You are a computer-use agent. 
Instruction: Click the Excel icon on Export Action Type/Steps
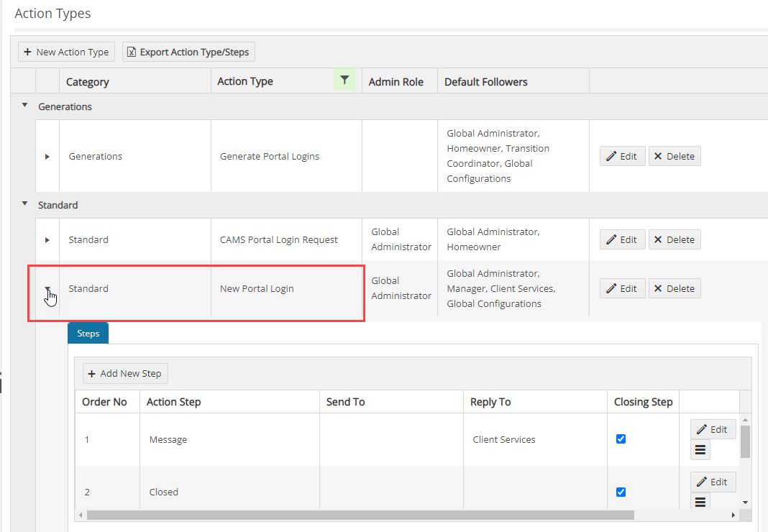[132, 52]
